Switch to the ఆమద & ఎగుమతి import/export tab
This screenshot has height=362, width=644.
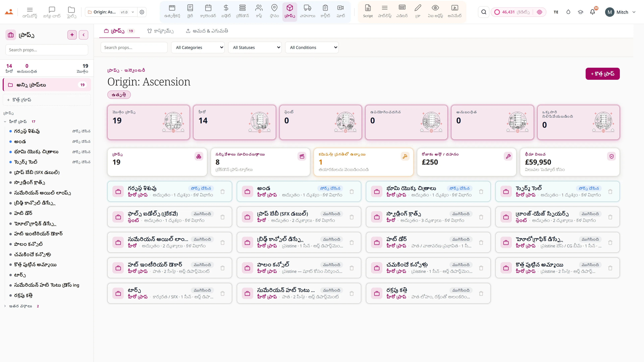(207, 31)
